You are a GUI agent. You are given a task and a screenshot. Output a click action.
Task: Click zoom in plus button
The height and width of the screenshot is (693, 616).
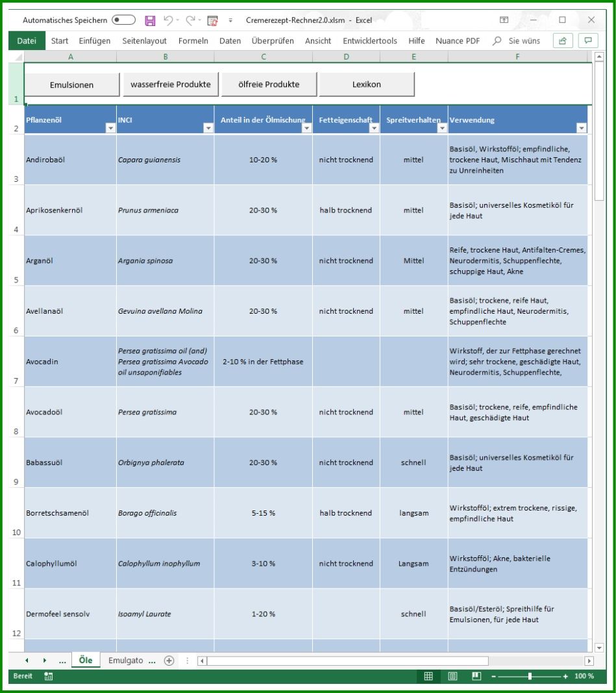point(565,676)
